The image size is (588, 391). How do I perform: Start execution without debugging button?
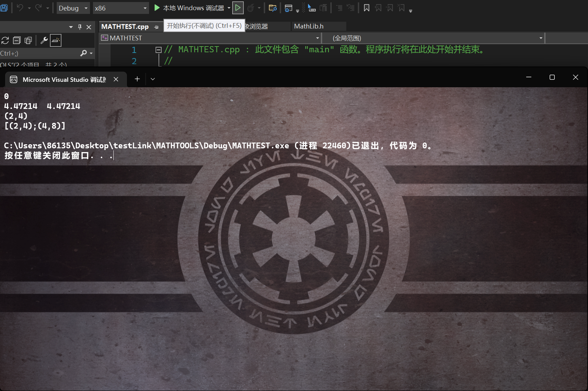pos(238,8)
